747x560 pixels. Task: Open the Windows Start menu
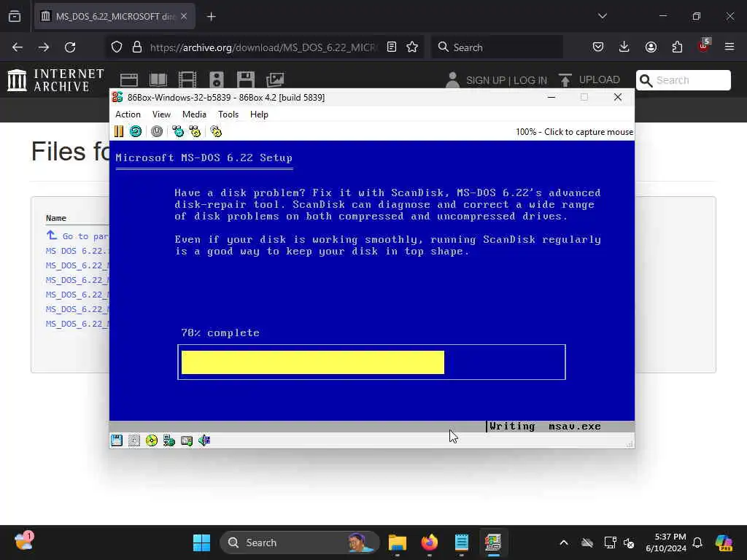[x=201, y=542]
